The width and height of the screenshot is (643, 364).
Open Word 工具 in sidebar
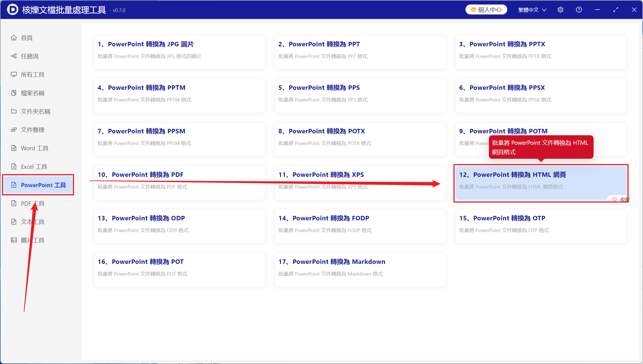tap(38, 148)
